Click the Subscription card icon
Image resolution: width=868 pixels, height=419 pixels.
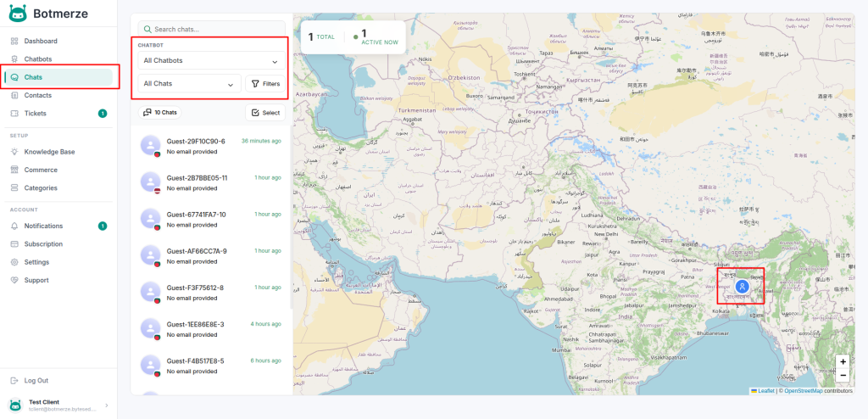point(14,244)
